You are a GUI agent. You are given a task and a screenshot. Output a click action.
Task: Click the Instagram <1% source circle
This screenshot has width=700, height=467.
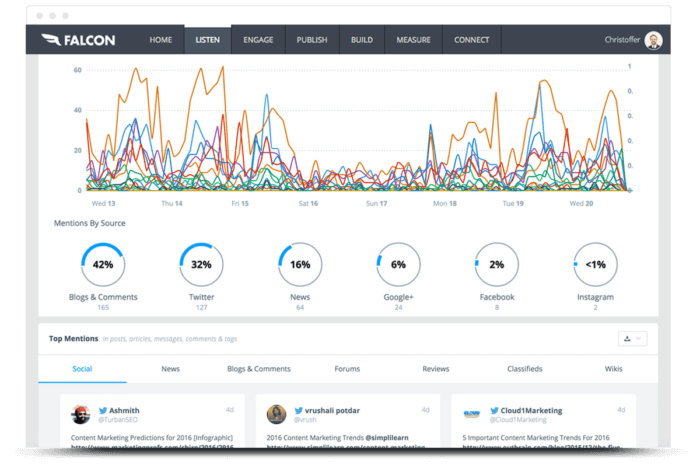click(x=595, y=265)
